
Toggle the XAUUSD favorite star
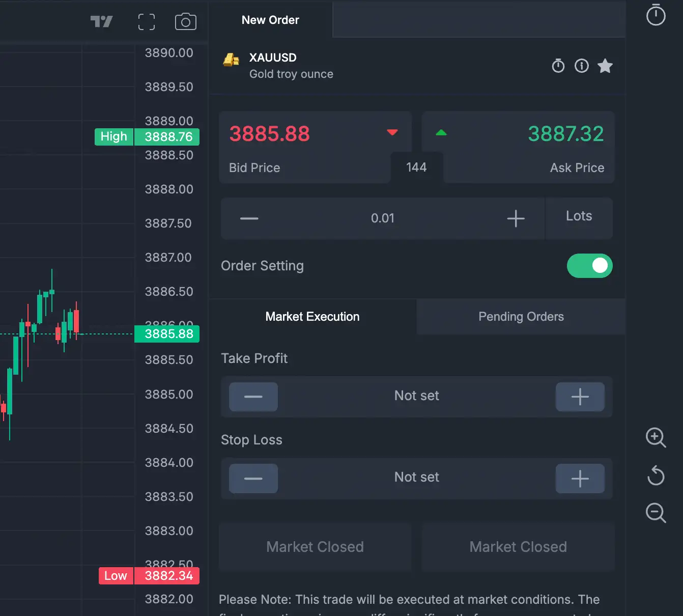(605, 66)
